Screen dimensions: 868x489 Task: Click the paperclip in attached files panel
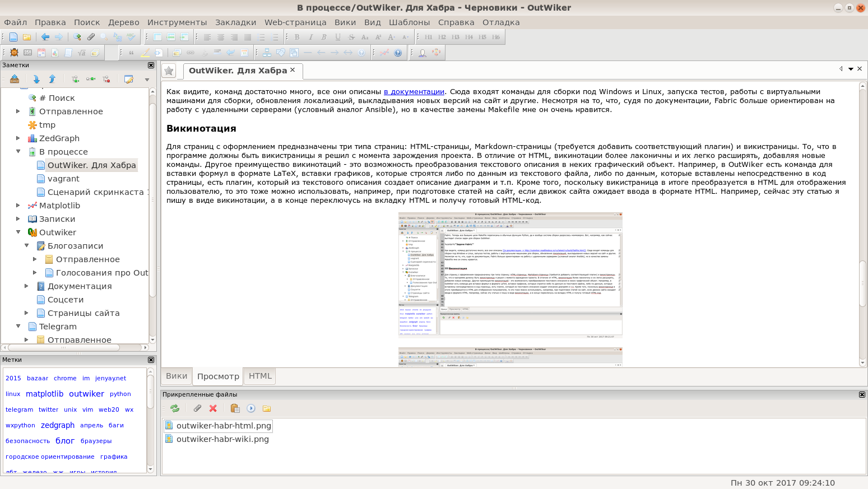[x=197, y=408]
